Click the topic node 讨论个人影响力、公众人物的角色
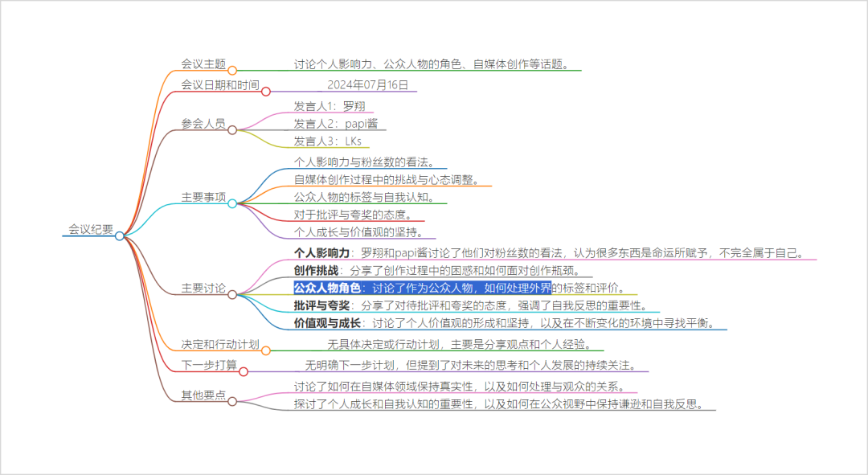The image size is (868, 475). point(432,63)
